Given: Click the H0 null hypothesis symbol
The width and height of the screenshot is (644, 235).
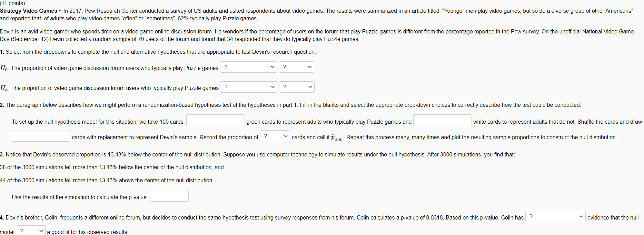Looking at the screenshot, I should point(4,68).
